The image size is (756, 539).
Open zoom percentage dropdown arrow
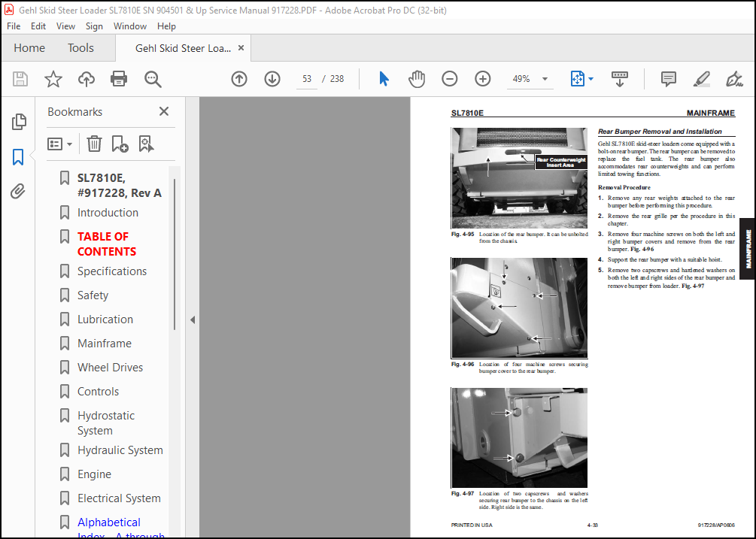pyautogui.click(x=545, y=79)
